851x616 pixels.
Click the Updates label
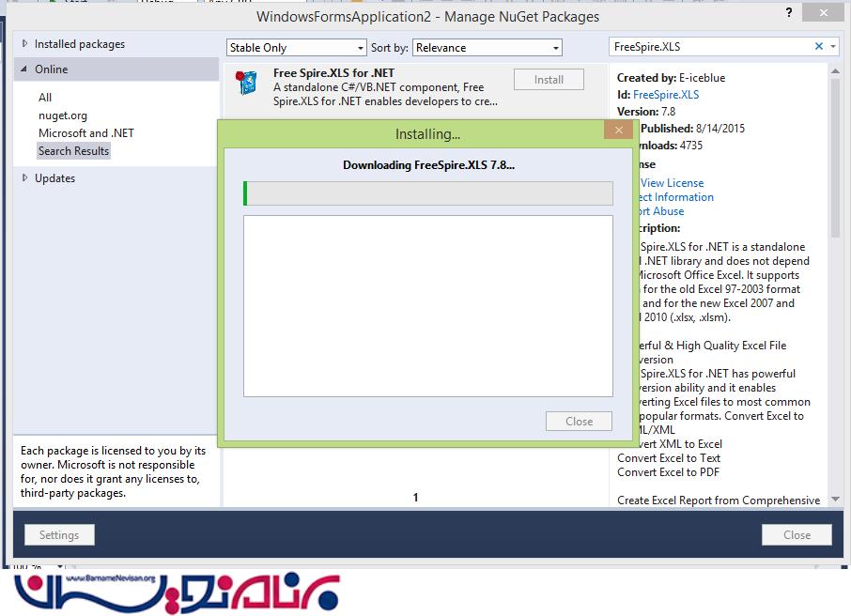point(54,178)
